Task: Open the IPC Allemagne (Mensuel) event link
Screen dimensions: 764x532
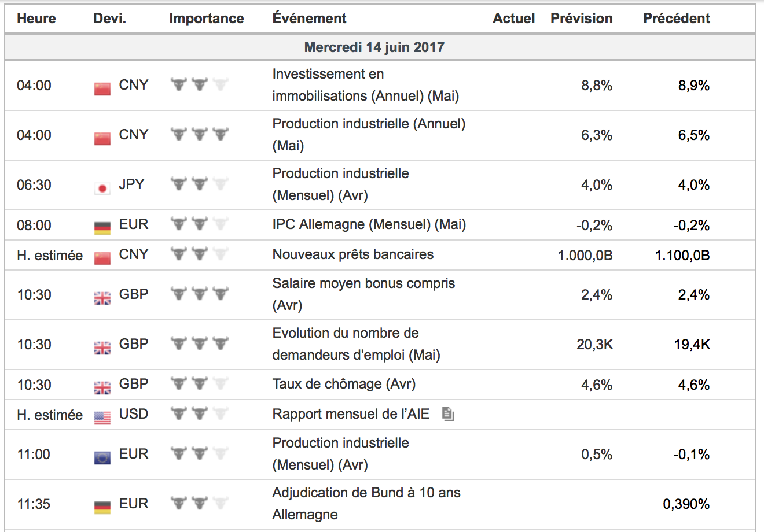Action: tap(369, 224)
